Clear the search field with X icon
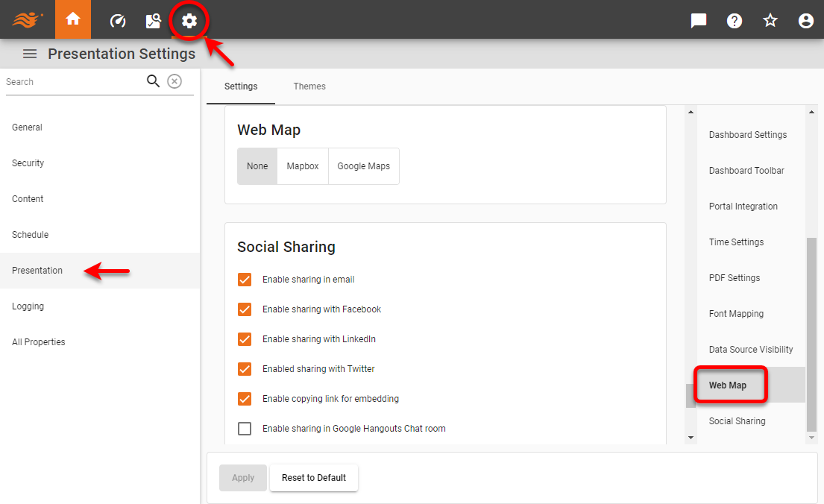Image resolution: width=824 pixels, height=504 pixels. [x=174, y=81]
